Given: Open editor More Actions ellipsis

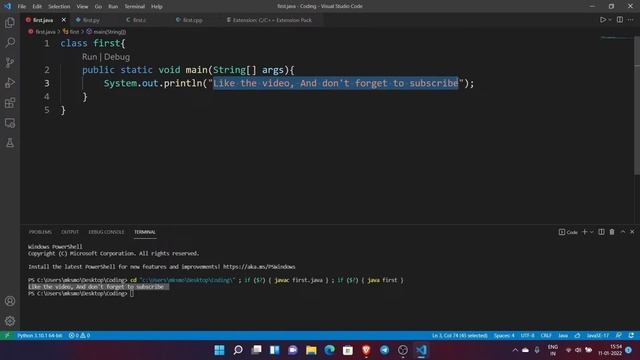Looking at the screenshot, I should pyautogui.click(x=631, y=20).
